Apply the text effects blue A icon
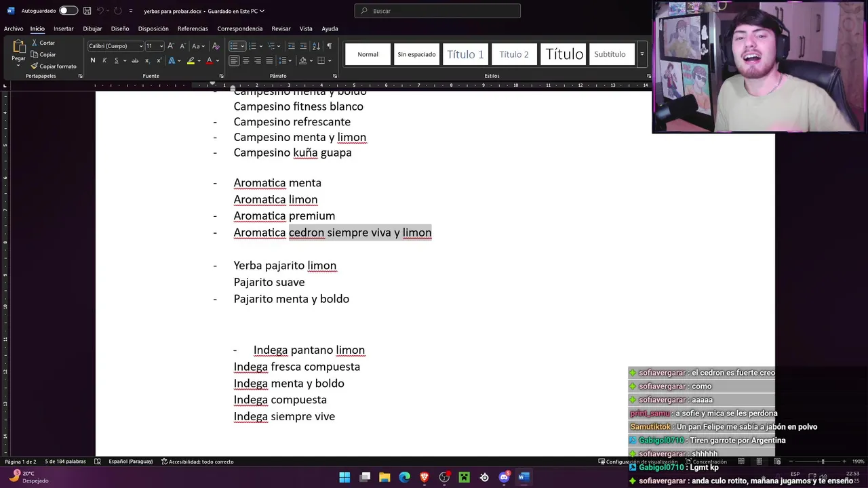Viewport: 868px width, 488px height. 172,60
